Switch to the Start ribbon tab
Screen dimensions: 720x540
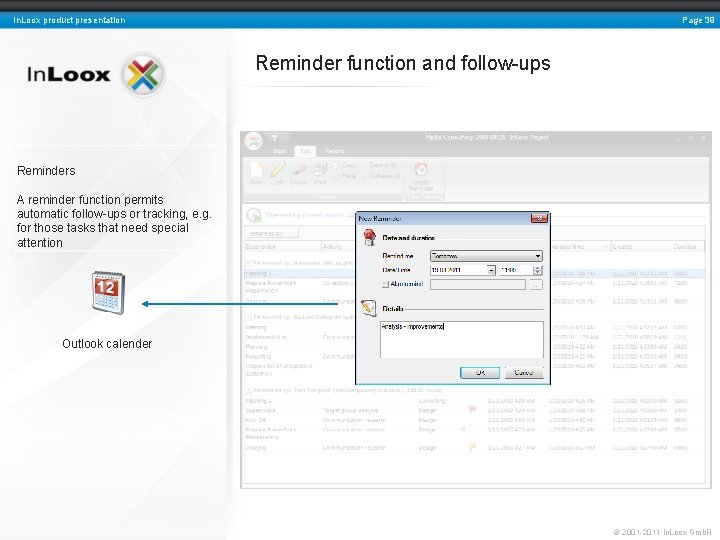(x=279, y=151)
